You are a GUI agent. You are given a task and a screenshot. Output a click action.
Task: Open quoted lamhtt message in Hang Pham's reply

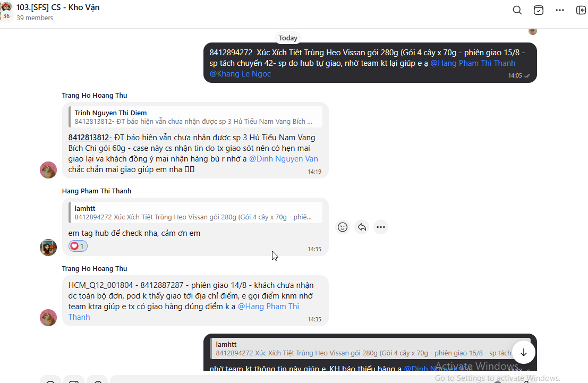[195, 212]
